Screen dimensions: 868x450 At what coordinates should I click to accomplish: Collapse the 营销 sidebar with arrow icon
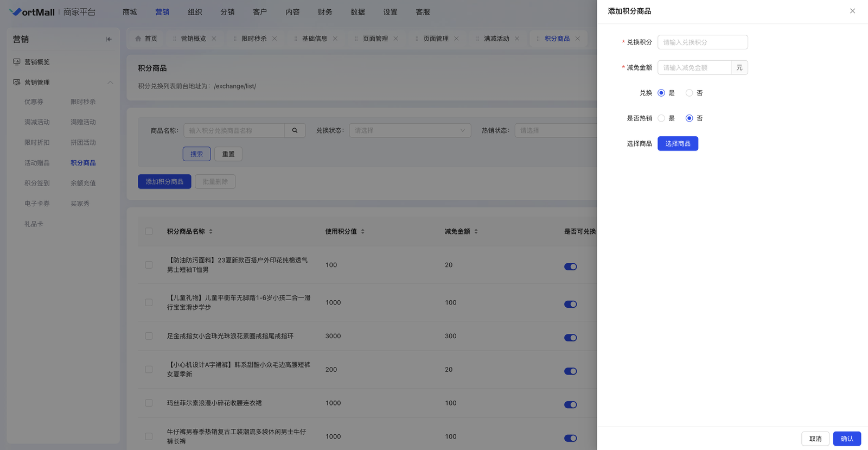[x=108, y=39]
